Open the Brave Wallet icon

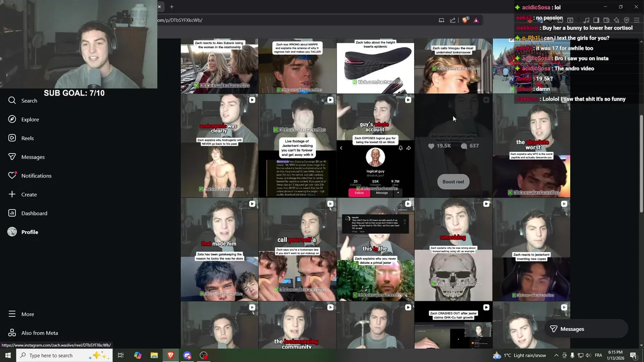pos(606,20)
